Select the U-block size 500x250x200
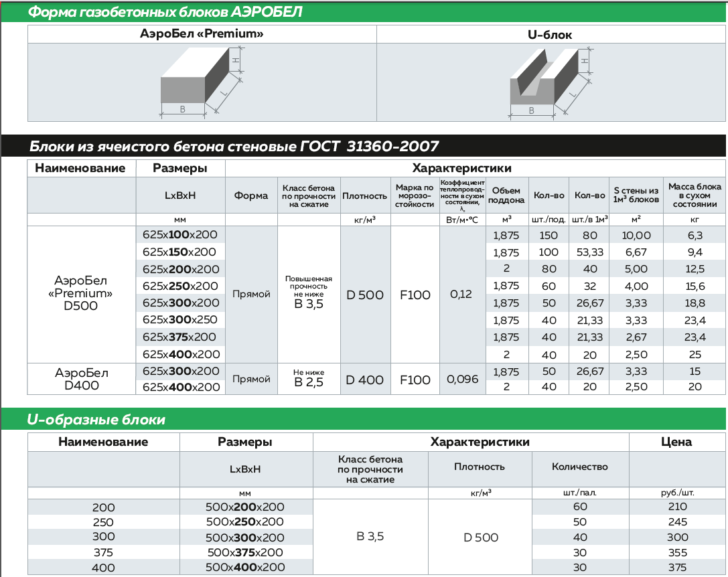 pyautogui.click(x=245, y=521)
